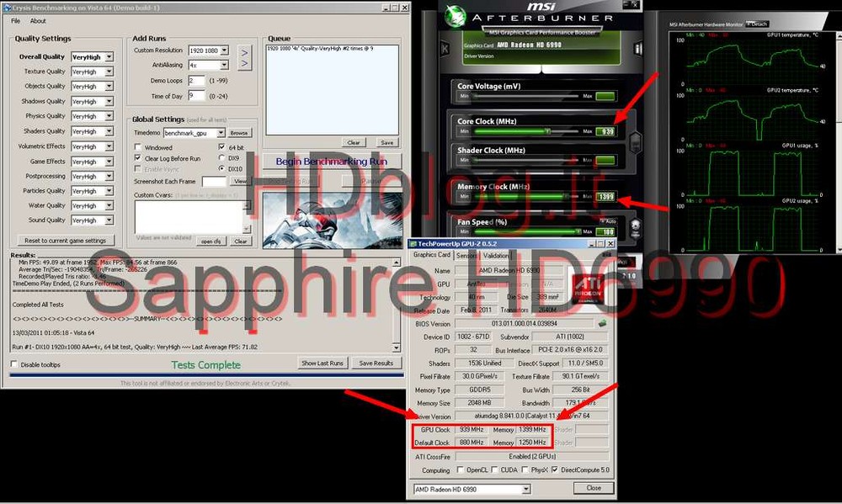Toggle the fan speed Auto button
Image resolution: width=842 pixels, height=504 pixels.
pyautogui.click(x=609, y=221)
